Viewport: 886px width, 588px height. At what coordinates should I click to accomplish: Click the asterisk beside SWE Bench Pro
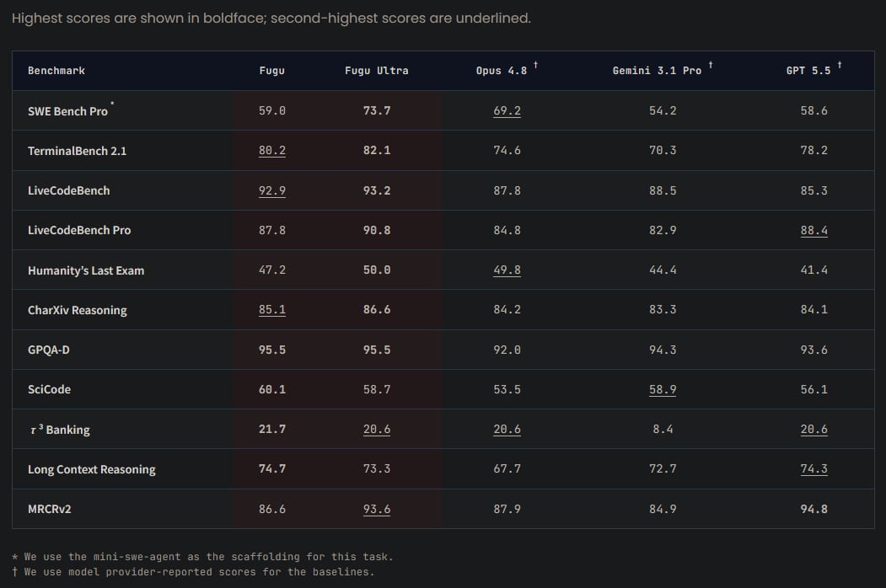(x=112, y=104)
